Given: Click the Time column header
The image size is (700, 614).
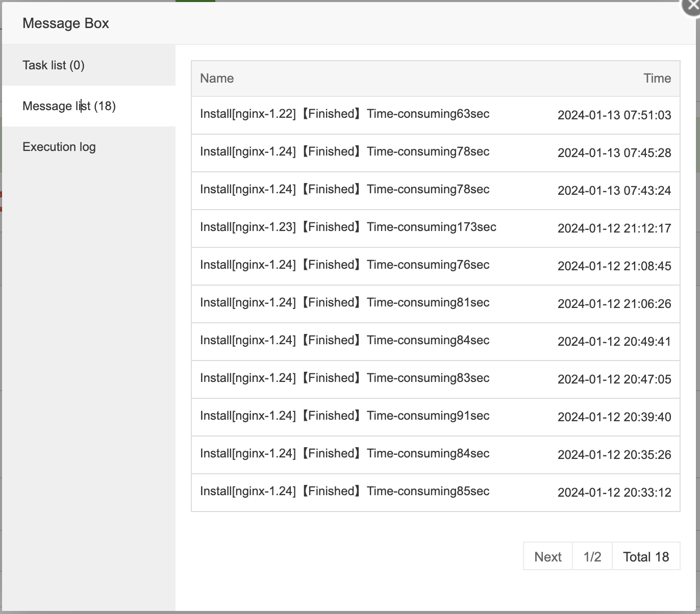Looking at the screenshot, I should 657,79.
